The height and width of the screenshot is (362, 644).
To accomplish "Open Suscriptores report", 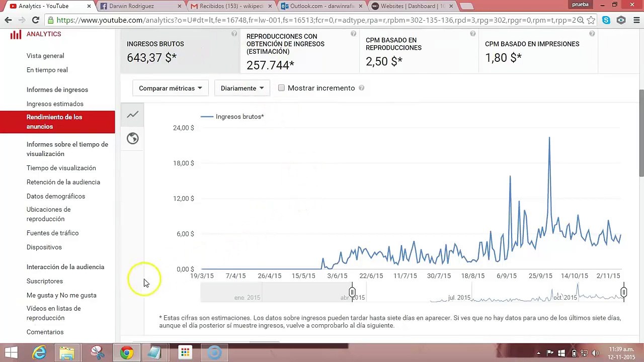I will [45, 281].
